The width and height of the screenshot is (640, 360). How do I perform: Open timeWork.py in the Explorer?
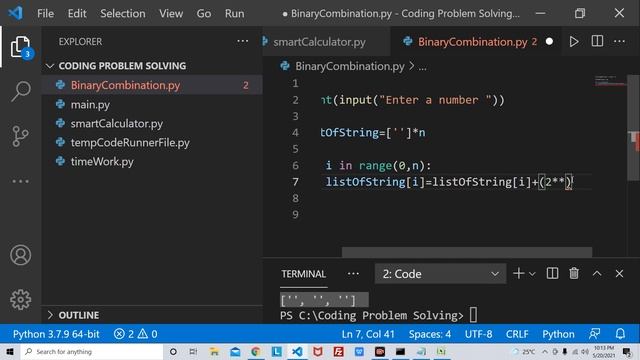(152, 161)
